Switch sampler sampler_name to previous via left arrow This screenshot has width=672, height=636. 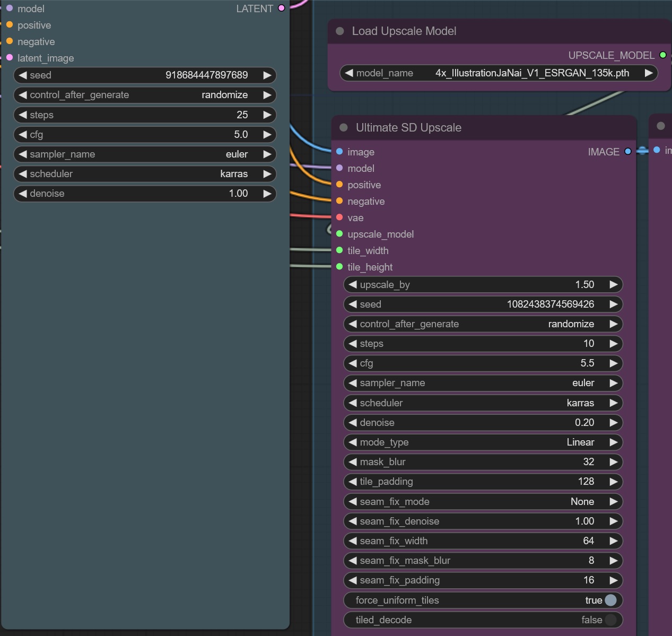(22, 154)
